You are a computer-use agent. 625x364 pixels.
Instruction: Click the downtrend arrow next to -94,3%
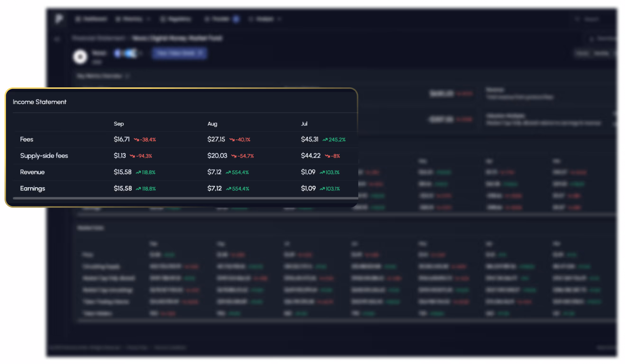132,156
